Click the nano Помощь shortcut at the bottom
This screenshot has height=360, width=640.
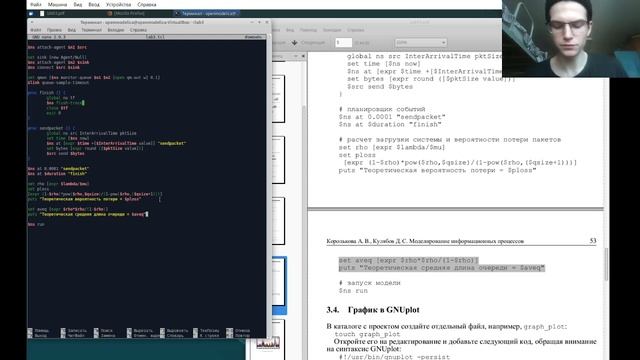coord(38,331)
